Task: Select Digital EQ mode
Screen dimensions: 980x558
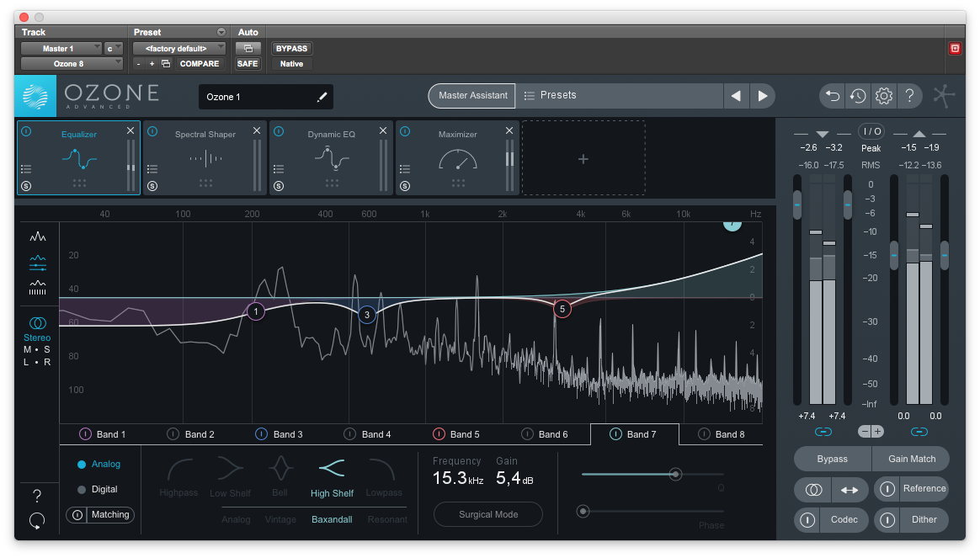Action: (98, 489)
